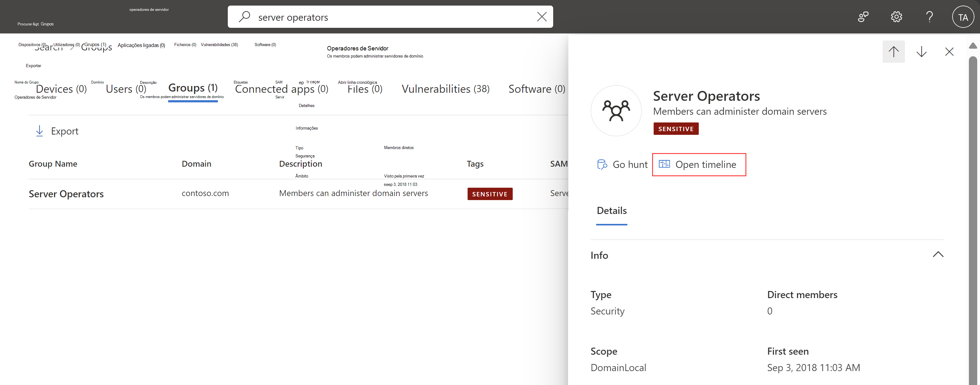Open the community feedback icon

pyautogui.click(x=863, y=17)
